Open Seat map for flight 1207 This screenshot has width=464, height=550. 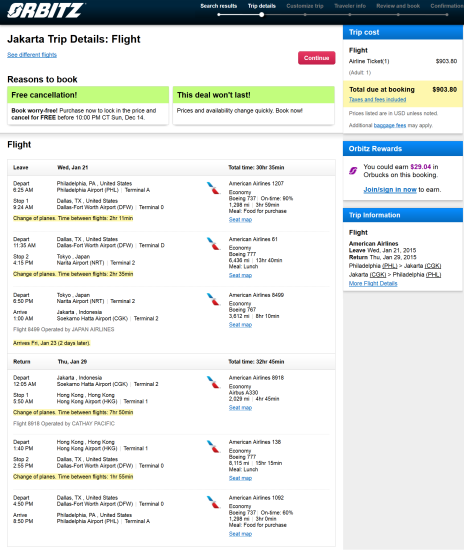(240, 220)
